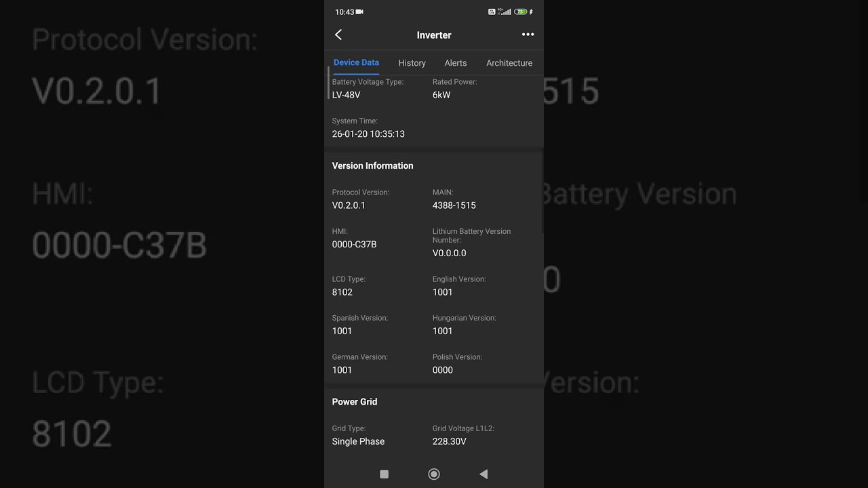Tap the Version Information section header
This screenshot has height=488, width=868.
click(x=372, y=165)
